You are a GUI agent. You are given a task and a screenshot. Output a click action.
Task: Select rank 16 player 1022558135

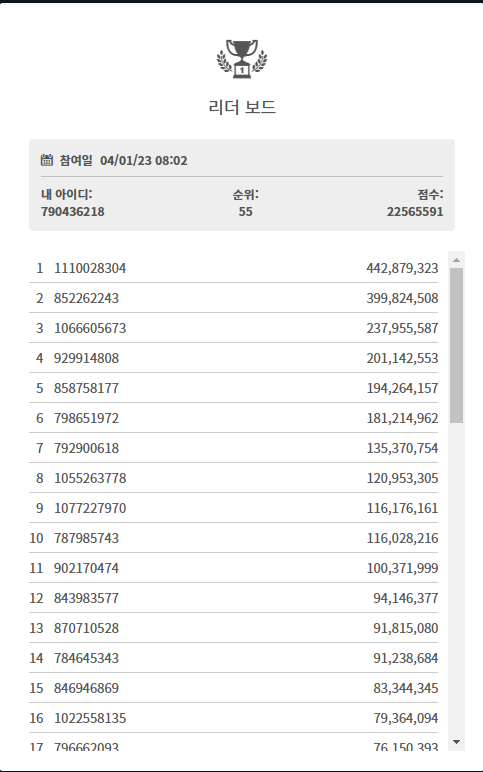click(90, 719)
